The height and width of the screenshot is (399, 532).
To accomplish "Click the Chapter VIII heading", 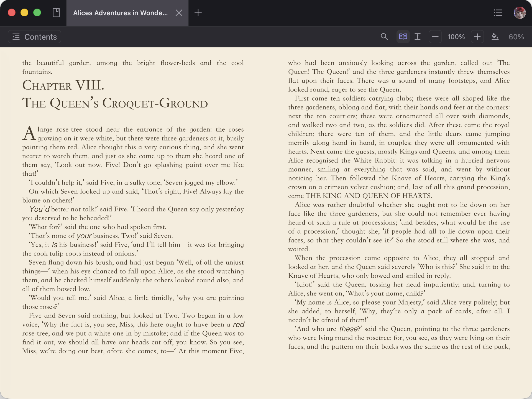I will [x=63, y=85].
